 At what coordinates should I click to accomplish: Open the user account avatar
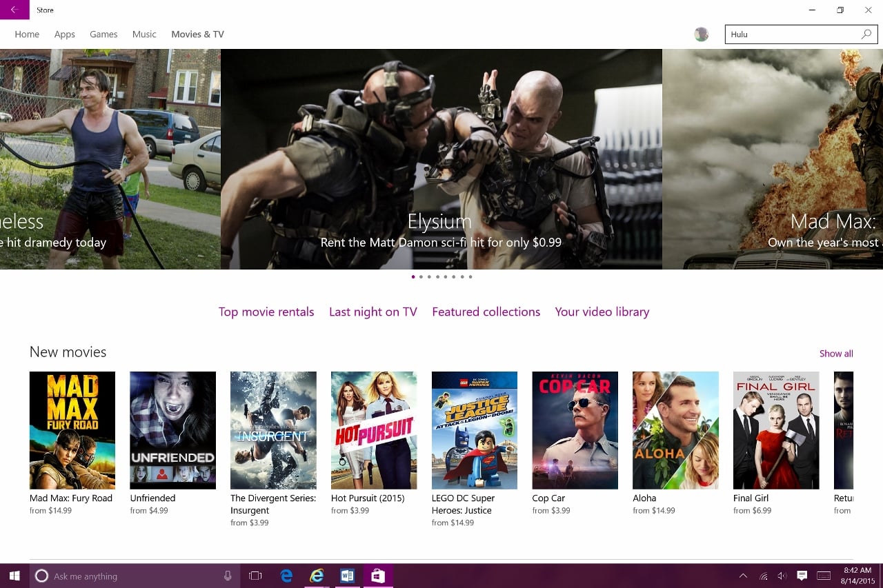pos(701,34)
